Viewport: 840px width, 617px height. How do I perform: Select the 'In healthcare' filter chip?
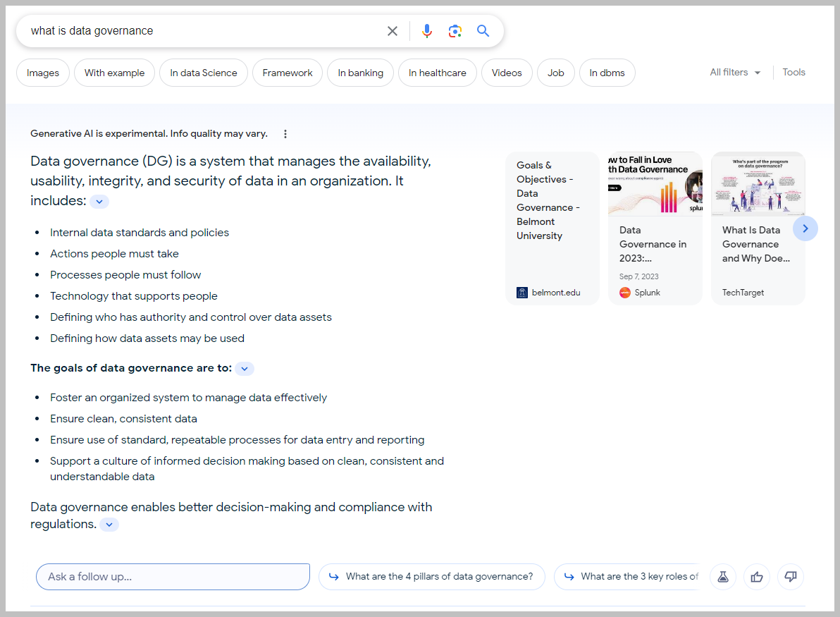tap(437, 73)
